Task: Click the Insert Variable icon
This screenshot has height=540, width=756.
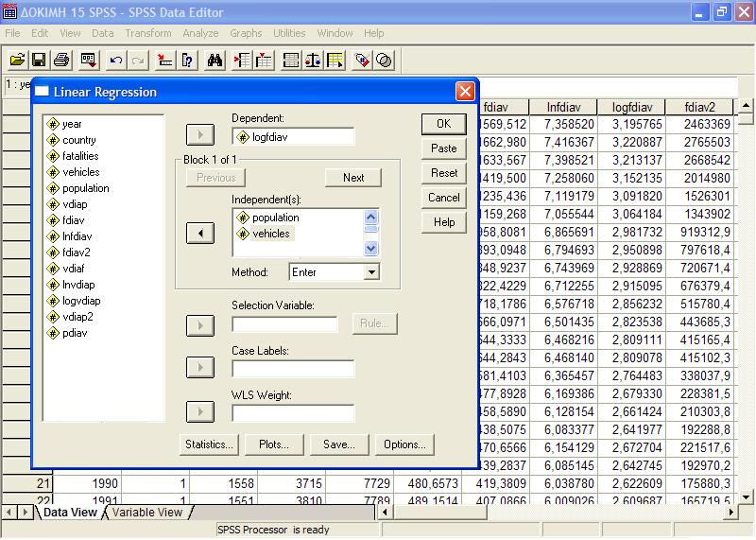Action: point(264,61)
